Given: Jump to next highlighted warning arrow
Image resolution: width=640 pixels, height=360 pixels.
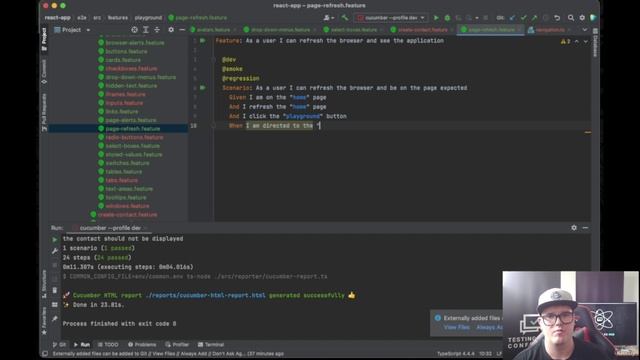Looking at the screenshot, I should click(586, 41).
